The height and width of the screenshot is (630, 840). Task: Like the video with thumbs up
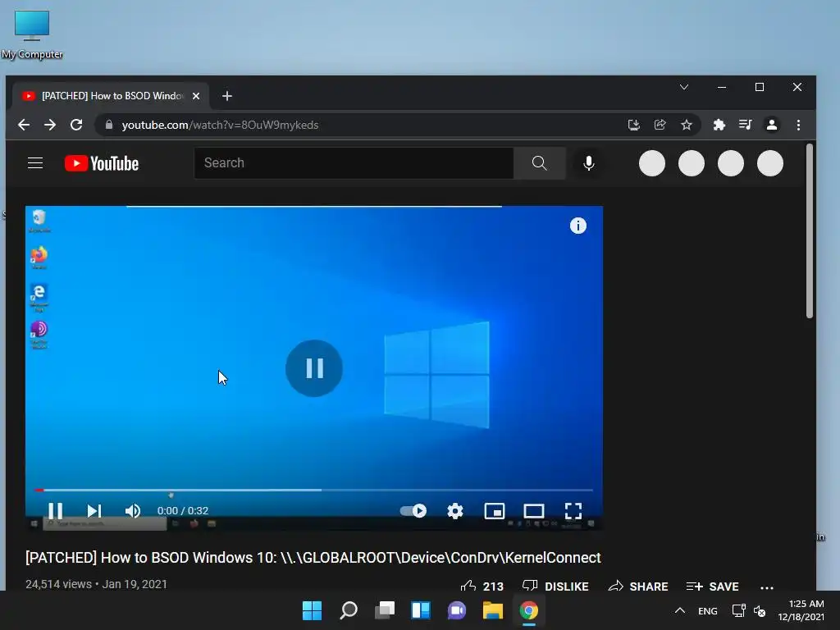click(x=468, y=586)
